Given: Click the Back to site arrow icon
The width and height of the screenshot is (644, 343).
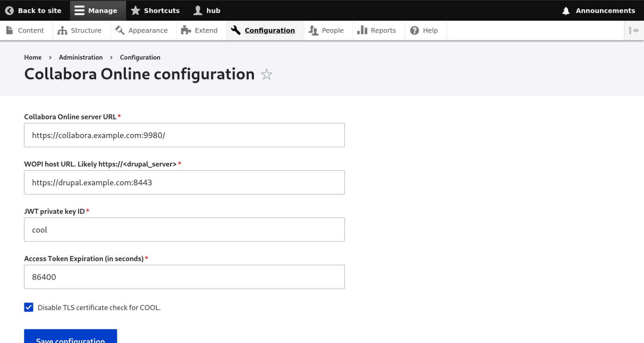Looking at the screenshot, I should 9,11.
